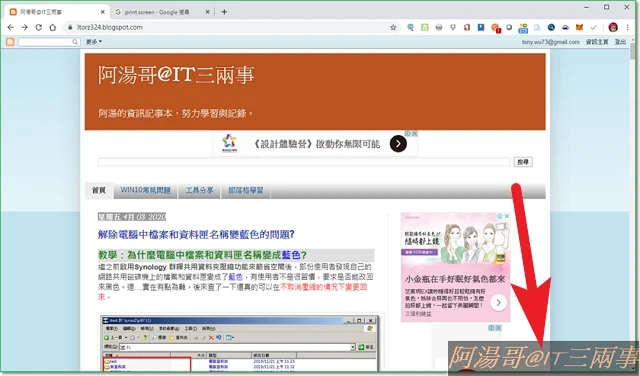Viewport: 640px width, 376px height.
Task: Open the Office extension icon
Action: (x=467, y=27)
